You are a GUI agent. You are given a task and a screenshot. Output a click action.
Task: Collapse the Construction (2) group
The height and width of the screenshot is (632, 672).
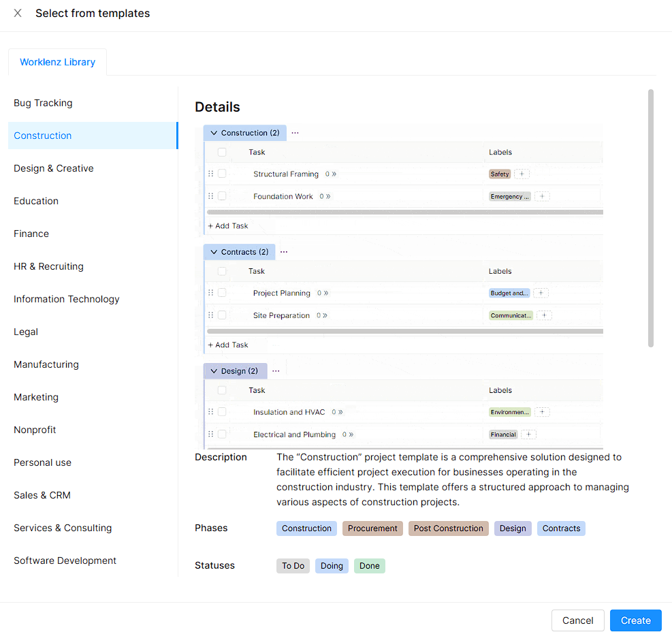(x=214, y=133)
